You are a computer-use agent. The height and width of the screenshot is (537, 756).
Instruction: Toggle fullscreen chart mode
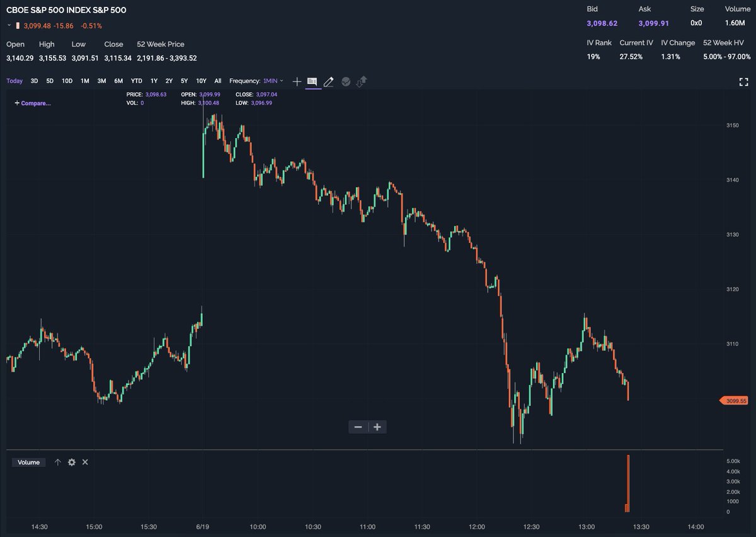click(743, 81)
